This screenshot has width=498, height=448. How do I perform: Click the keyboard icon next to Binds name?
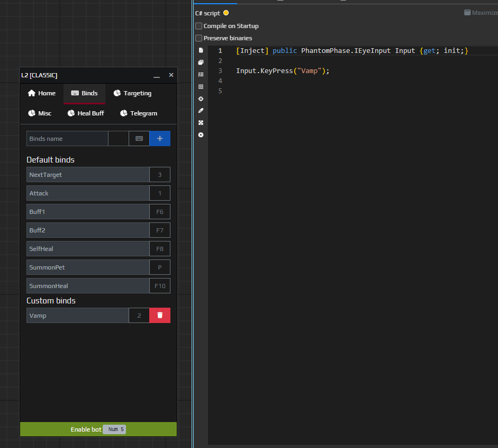point(139,139)
